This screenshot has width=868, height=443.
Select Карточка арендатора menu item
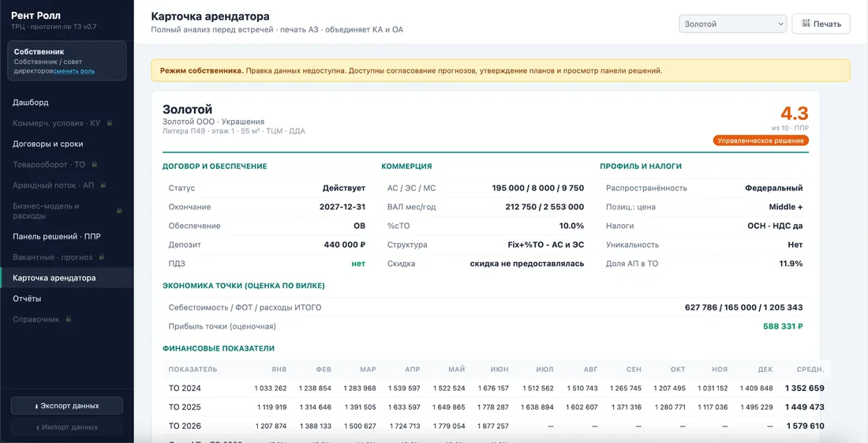coord(67,278)
